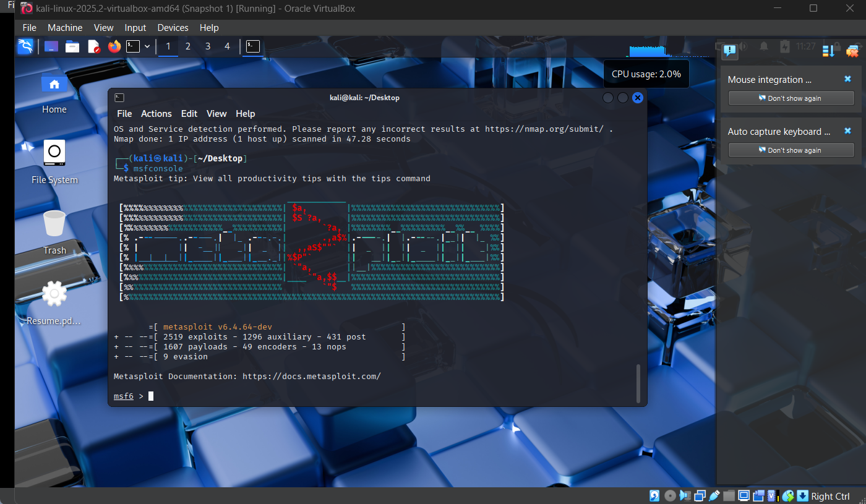Open the Devices menu in VirtualBox
Image resolution: width=866 pixels, height=504 pixels.
173,27
